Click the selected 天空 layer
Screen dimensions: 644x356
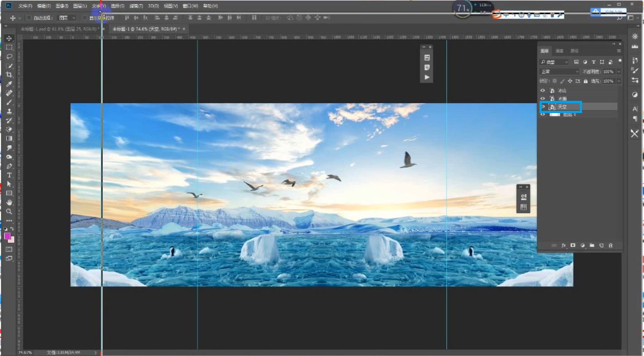(x=563, y=107)
